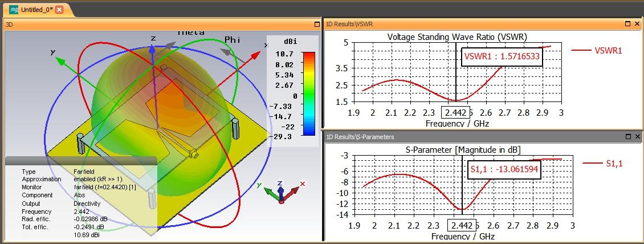Click the farfield (f=02.4420) [1] monitor text
644x244 pixels.
(105, 188)
